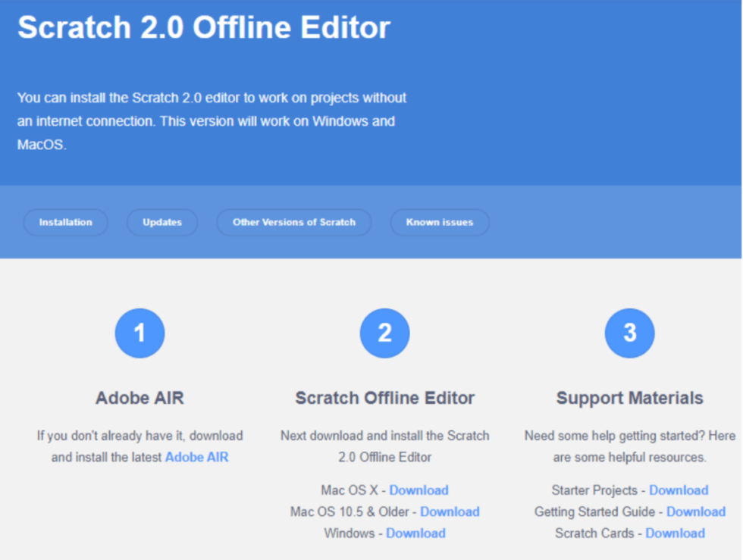Open the Updates section
Image resolution: width=743 pixels, height=560 pixels.
(161, 222)
